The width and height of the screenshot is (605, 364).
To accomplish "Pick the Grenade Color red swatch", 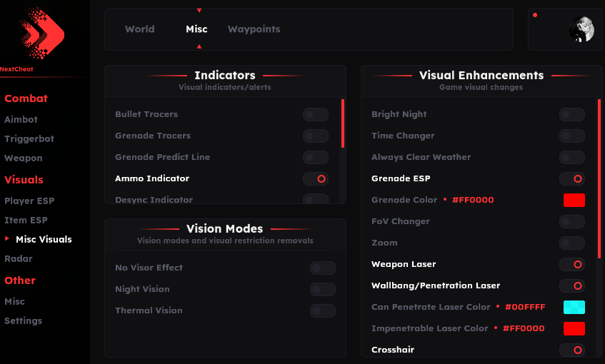I will pyautogui.click(x=574, y=200).
